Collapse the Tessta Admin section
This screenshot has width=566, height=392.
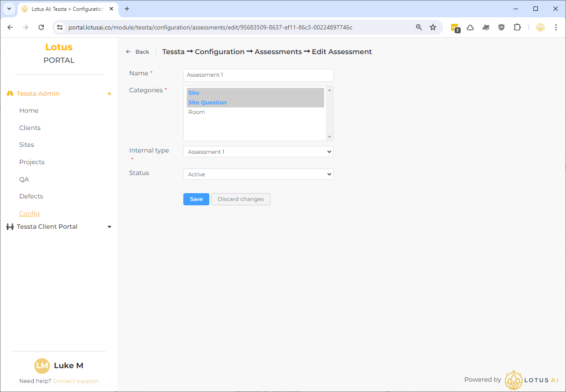(x=109, y=94)
